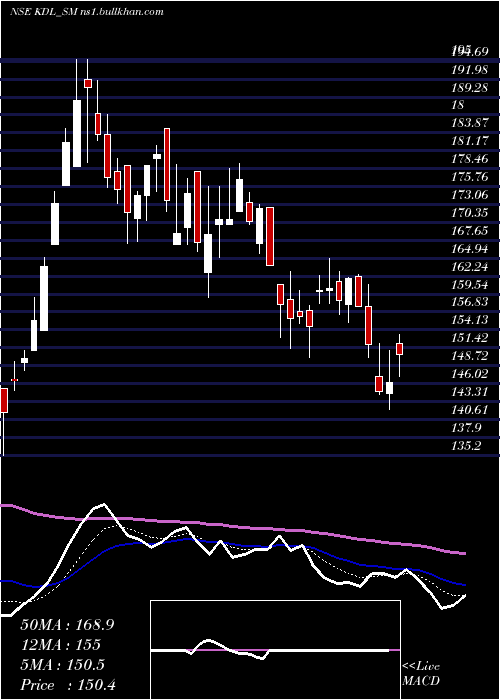
Task: Select the 143.31 price label
Action: click(x=469, y=392)
